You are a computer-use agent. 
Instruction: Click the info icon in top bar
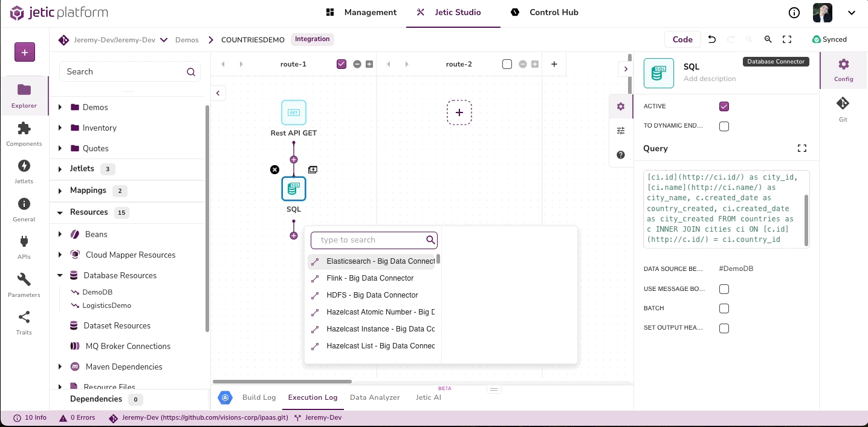coord(794,13)
